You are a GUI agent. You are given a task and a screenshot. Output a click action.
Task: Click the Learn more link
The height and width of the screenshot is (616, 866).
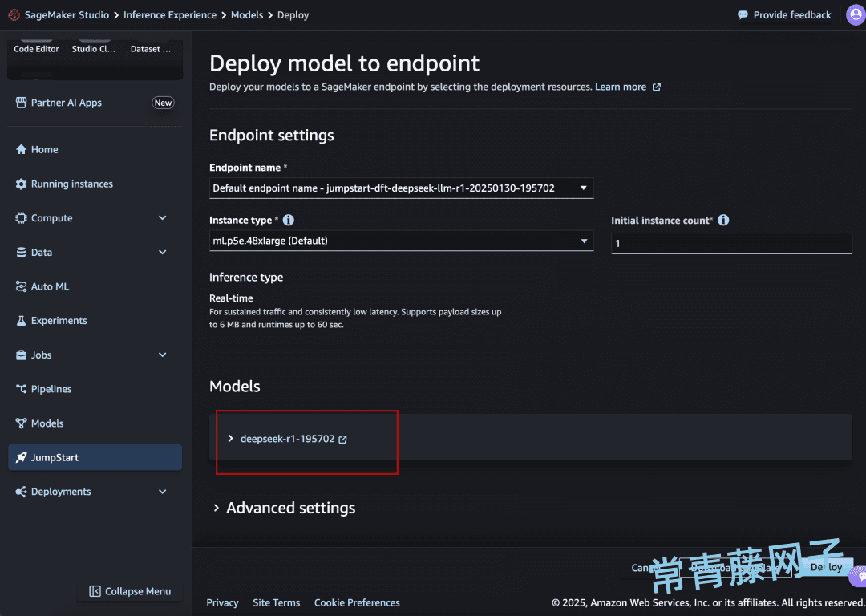click(x=620, y=87)
